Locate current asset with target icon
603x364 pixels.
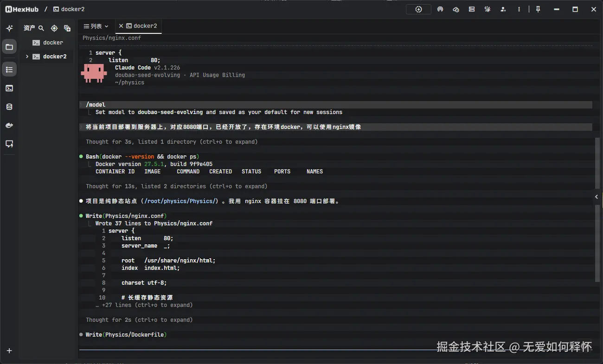click(54, 28)
